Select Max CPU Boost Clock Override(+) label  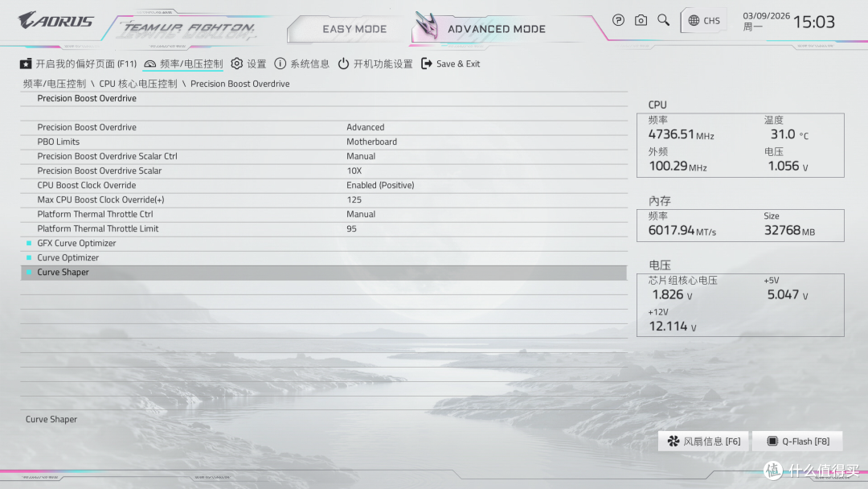coord(100,199)
